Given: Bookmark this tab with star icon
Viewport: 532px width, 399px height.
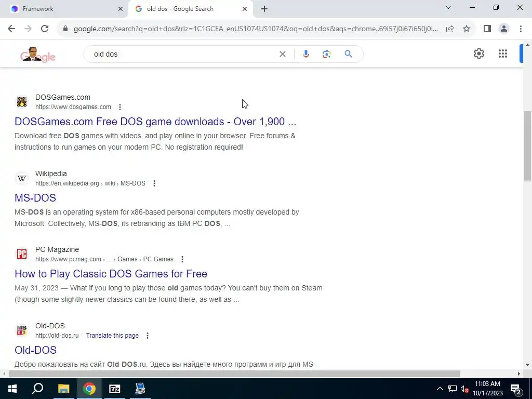Looking at the screenshot, I should (x=467, y=29).
